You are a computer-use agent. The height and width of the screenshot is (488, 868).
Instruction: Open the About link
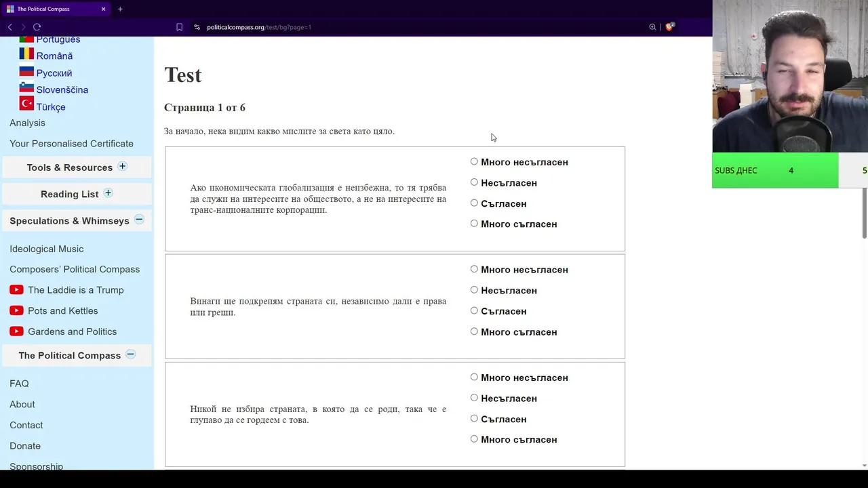pos(22,404)
